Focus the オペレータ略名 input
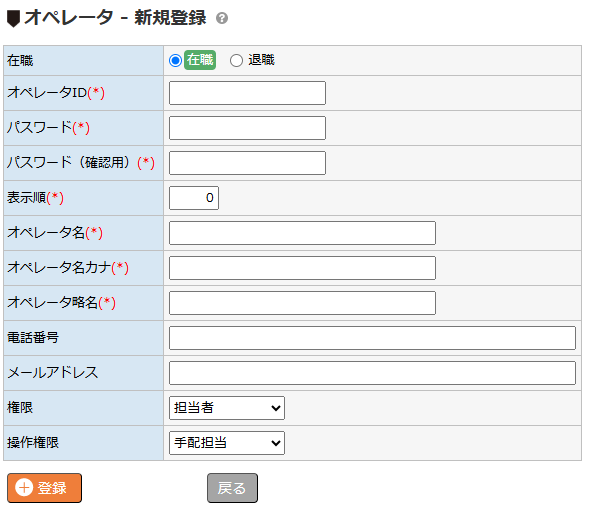This screenshot has width=591, height=507. [302, 303]
